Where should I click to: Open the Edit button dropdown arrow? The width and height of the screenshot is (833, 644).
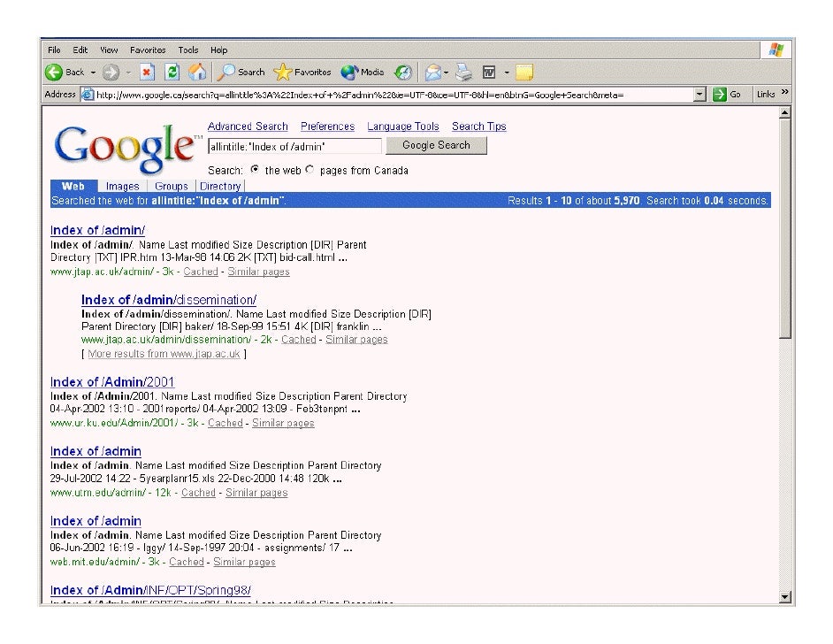pos(507,73)
